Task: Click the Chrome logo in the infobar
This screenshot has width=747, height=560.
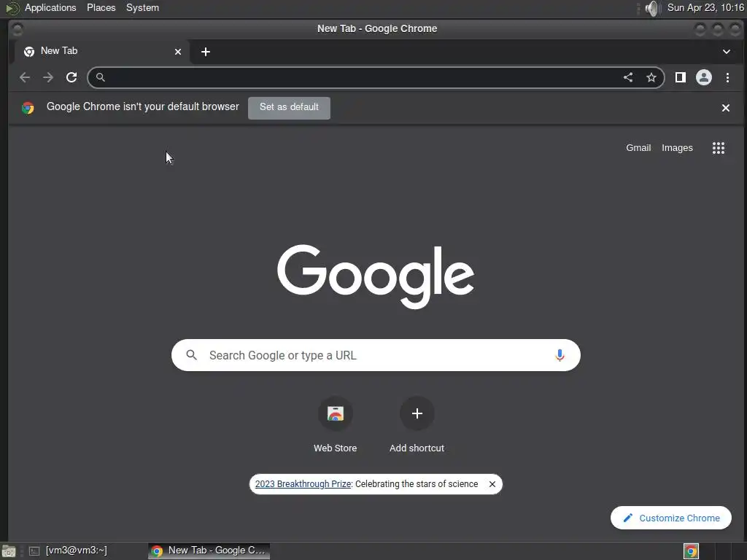Action: tap(28, 108)
